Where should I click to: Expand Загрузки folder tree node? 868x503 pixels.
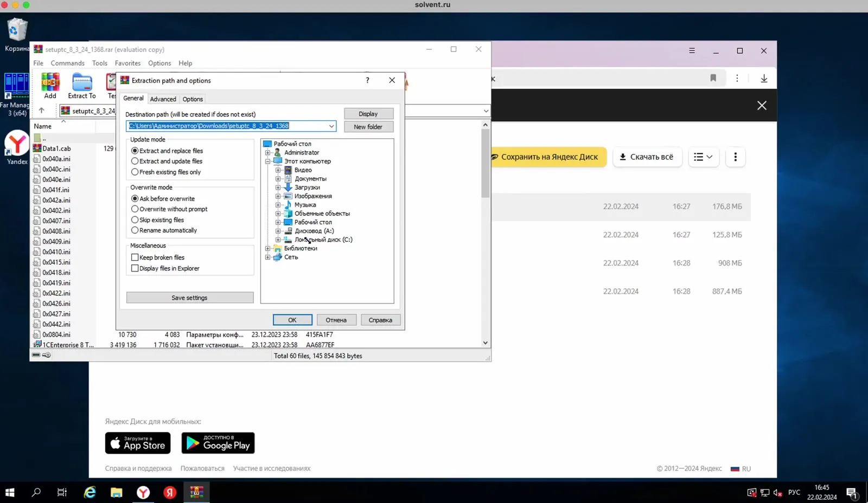[278, 188]
